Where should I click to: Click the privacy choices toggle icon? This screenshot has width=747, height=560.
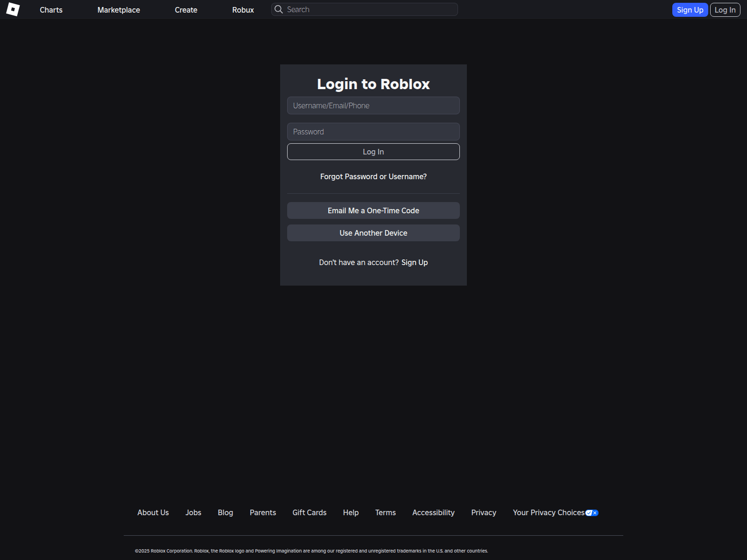[x=592, y=513]
